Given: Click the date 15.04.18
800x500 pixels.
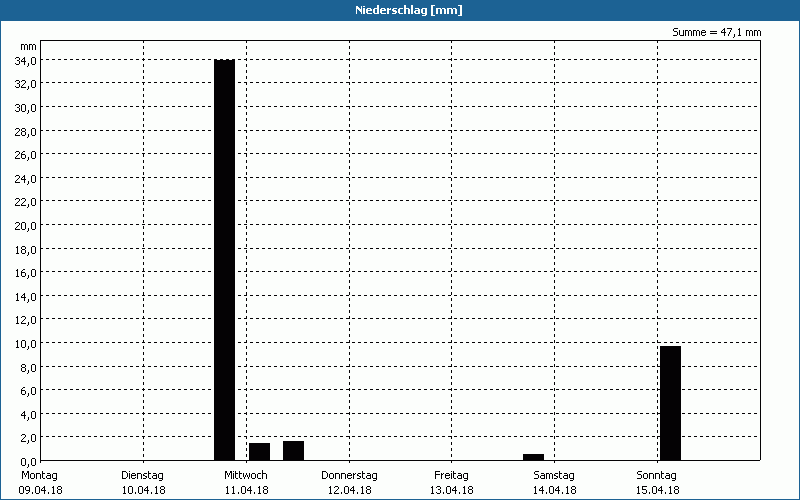Looking at the screenshot, I should click(x=658, y=490).
